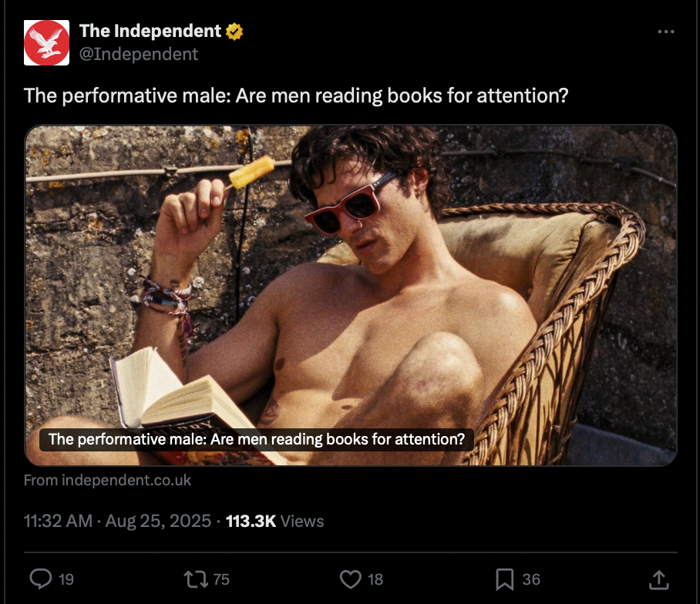The image size is (700, 604).
Task: Click the 36 bookmarks count
Action: point(531,579)
